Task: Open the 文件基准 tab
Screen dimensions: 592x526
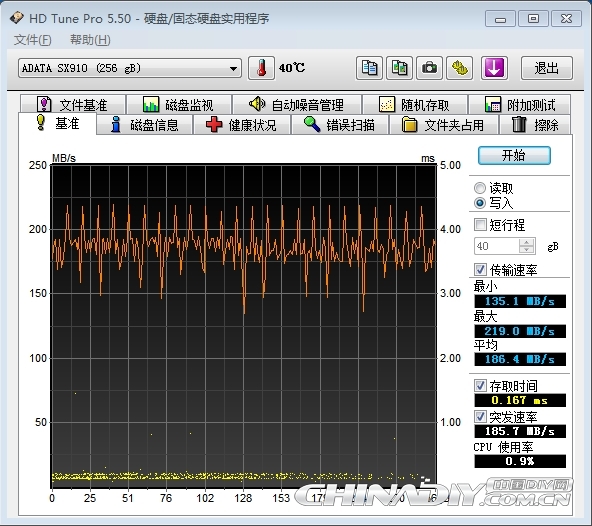Action: pyautogui.click(x=72, y=104)
